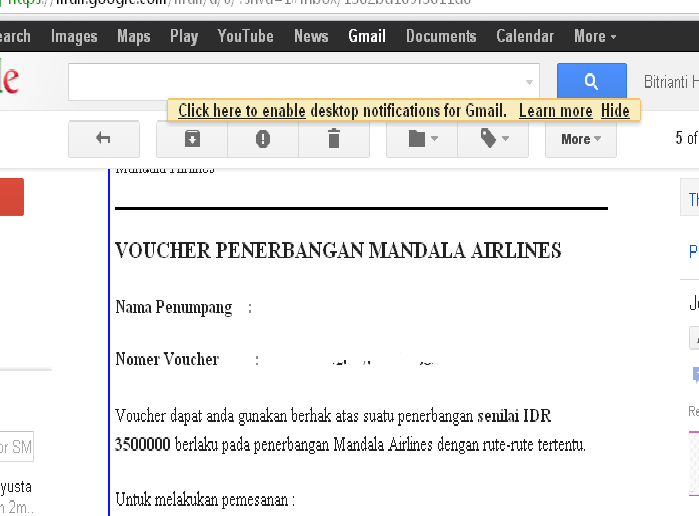The width and height of the screenshot is (699, 516).
Task: Open the Learn more notification link
Action: point(555,111)
